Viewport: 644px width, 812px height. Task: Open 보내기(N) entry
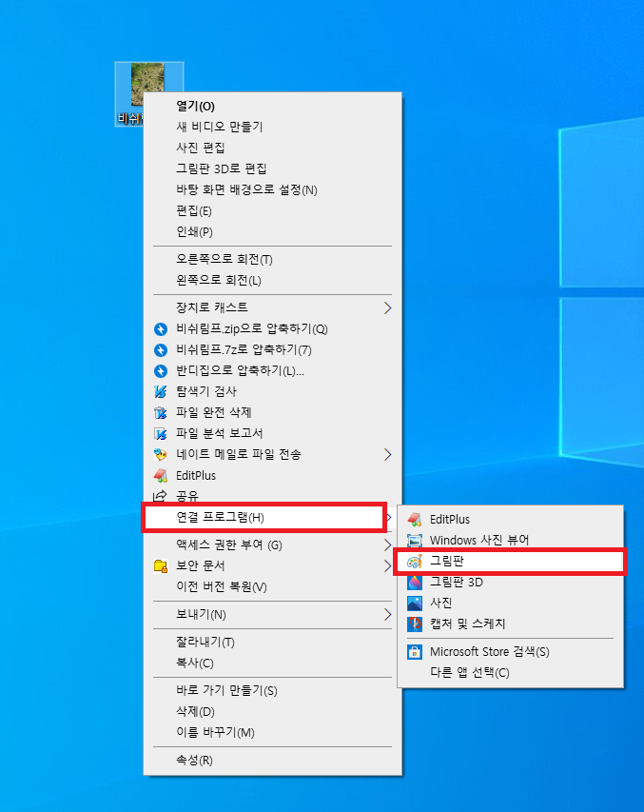pyautogui.click(x=272, y=615)
